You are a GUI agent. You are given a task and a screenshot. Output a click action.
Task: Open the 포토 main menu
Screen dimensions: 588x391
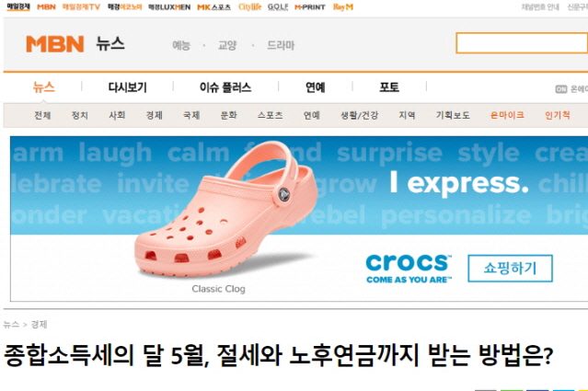coord(389,87)
